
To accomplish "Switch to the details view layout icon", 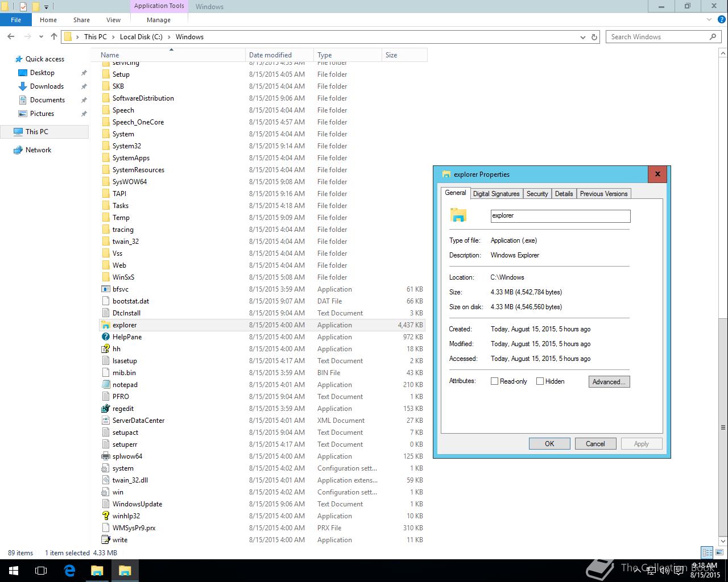I will coord(707,552).
